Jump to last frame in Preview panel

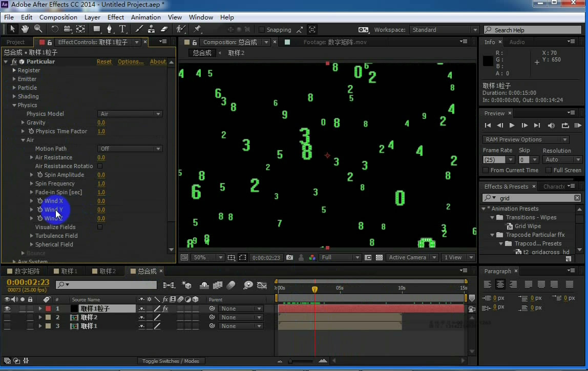click(537, 126)
